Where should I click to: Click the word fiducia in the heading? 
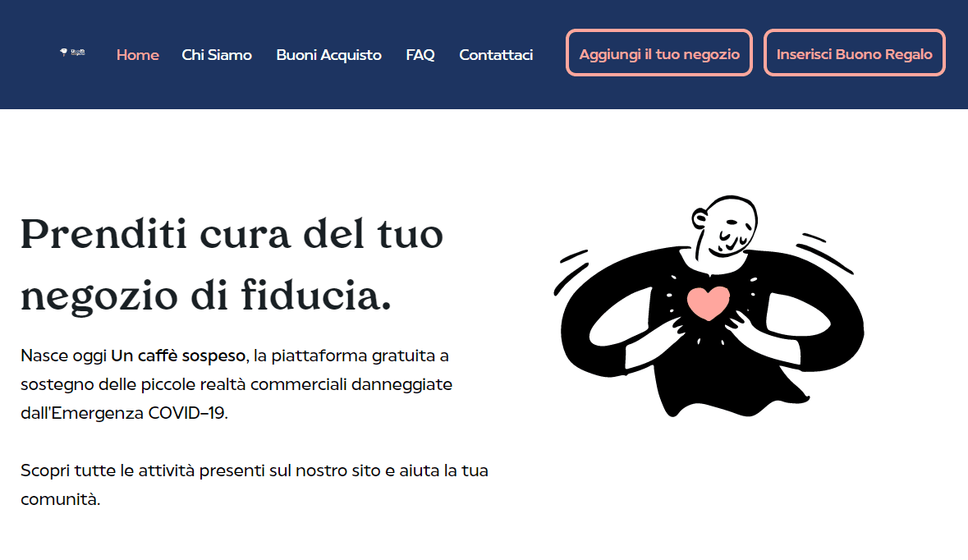click(316, 295)
